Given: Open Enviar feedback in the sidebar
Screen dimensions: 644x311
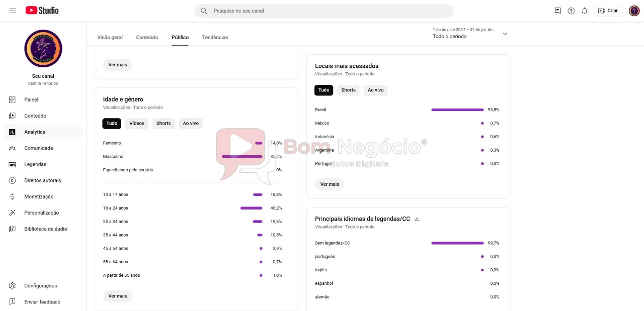Looking at the screenshot, I should click(x=43, y=302).
